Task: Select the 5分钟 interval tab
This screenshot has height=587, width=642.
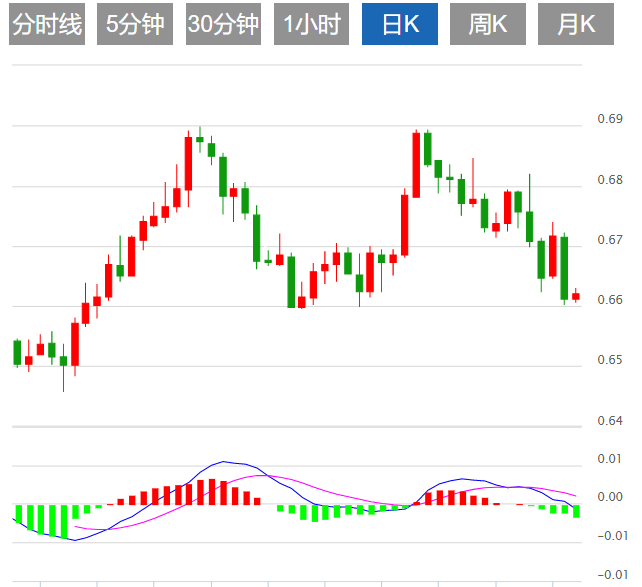Action: click(x=135, y=24)
